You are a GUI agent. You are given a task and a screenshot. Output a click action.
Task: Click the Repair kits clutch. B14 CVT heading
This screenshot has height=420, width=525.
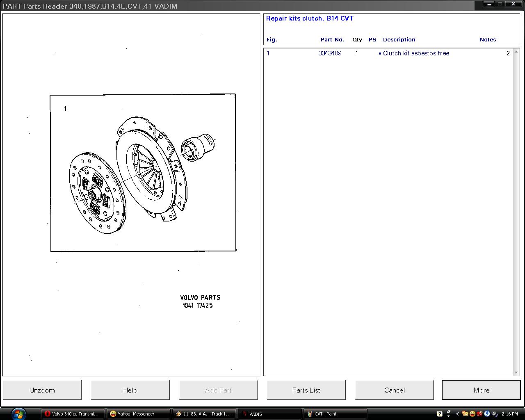tap(310, 18)
